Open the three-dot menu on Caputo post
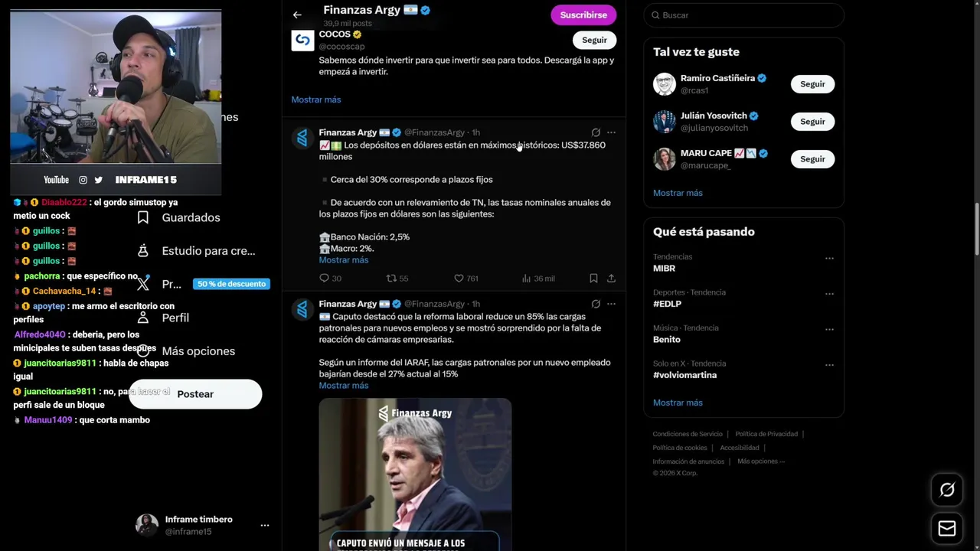 click(611, 304)
